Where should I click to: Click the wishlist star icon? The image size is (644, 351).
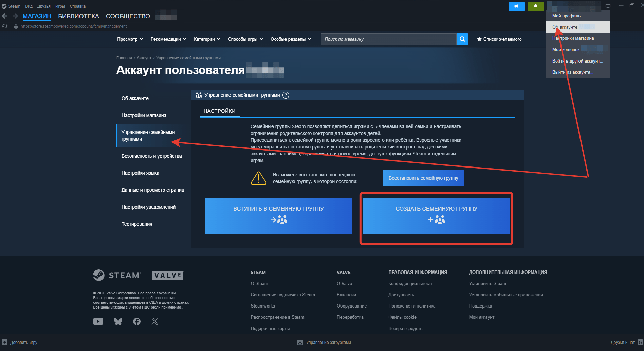pyautogui.click(x=479, y=39)
